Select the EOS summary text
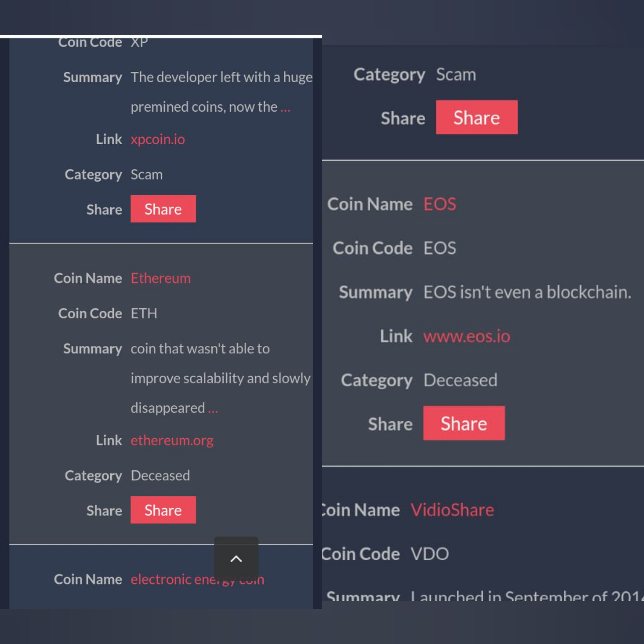Viewport: 644px width, 644px height. pyautogui.click(x=527, y=292)
